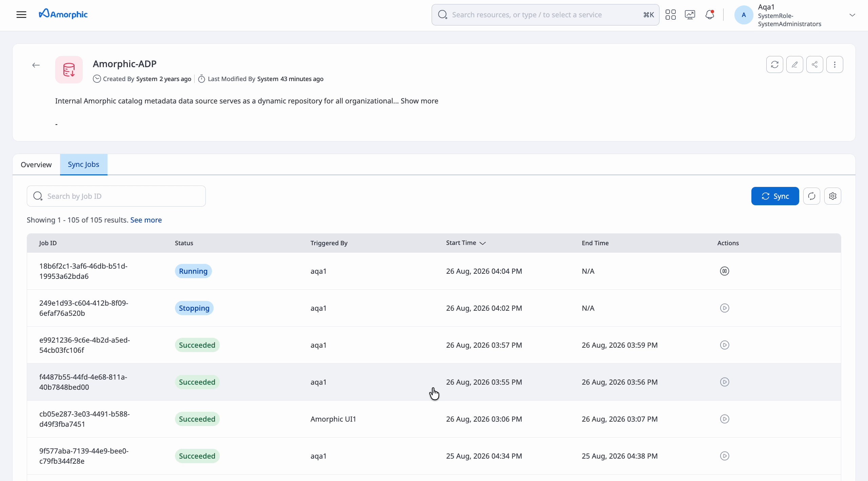
Task: Click the Actions column header
Action: pyautogui.click(x=728, y=243)
